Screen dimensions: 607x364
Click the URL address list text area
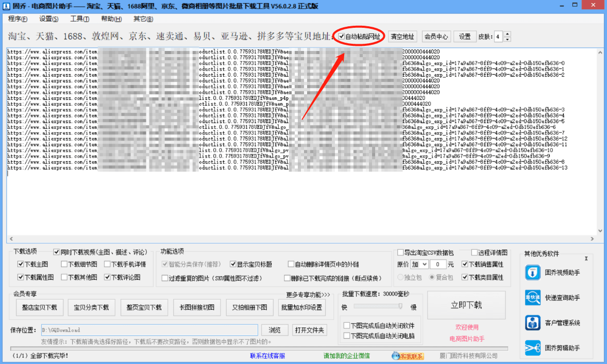coord(301,142)
